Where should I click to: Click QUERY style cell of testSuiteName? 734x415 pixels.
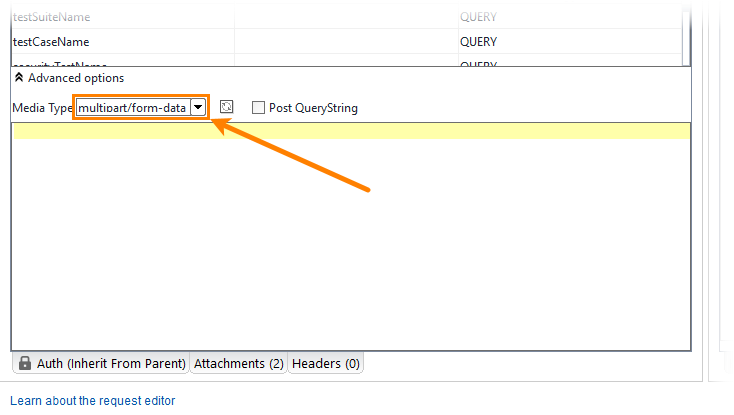tap(570, 17)
